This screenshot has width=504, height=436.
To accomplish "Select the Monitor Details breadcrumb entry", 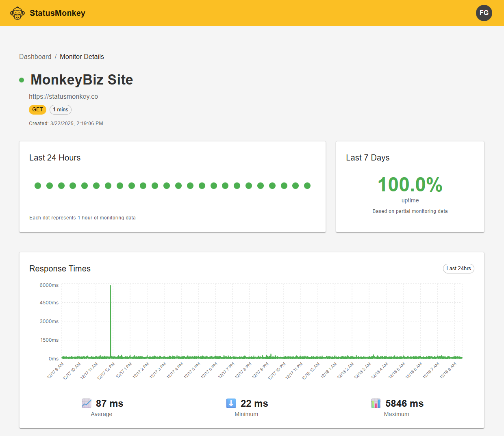I will pyautogui.click(x=82, y=56).
